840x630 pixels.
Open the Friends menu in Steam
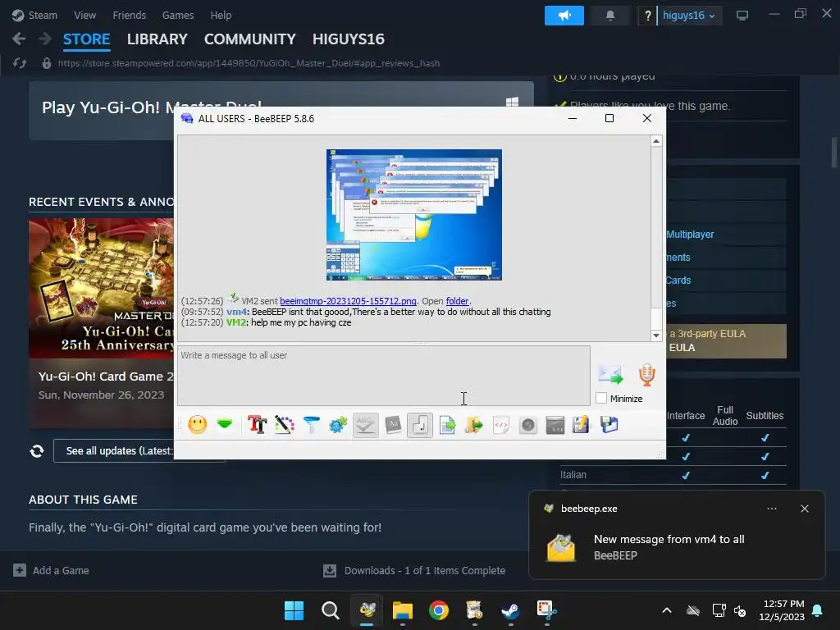[x=129, y=15]
